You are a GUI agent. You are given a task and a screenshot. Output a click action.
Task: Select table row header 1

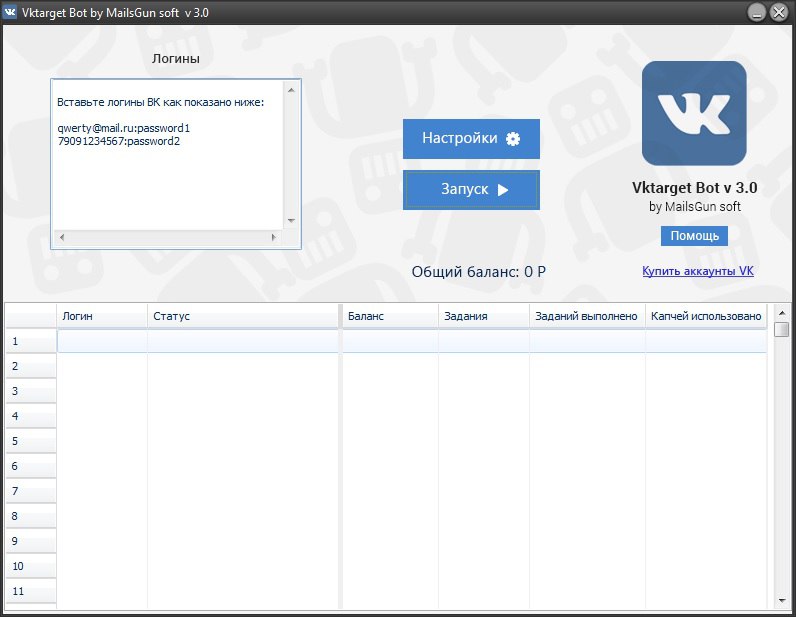pos(31,341)
